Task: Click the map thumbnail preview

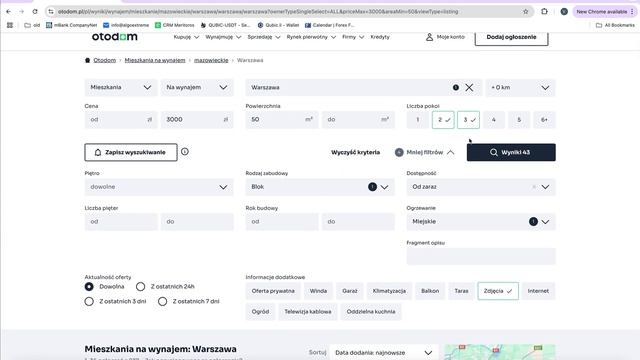Action: 500,352
